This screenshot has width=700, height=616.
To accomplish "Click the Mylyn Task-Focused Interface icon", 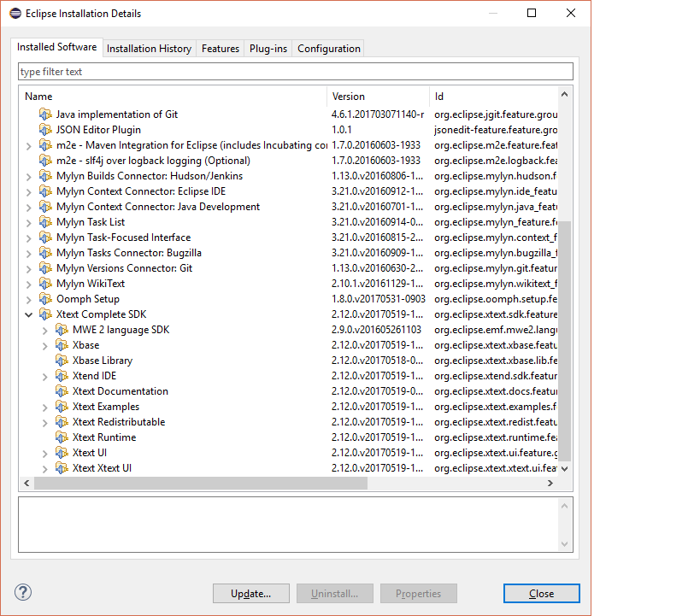I will click(x=45, y=238).
